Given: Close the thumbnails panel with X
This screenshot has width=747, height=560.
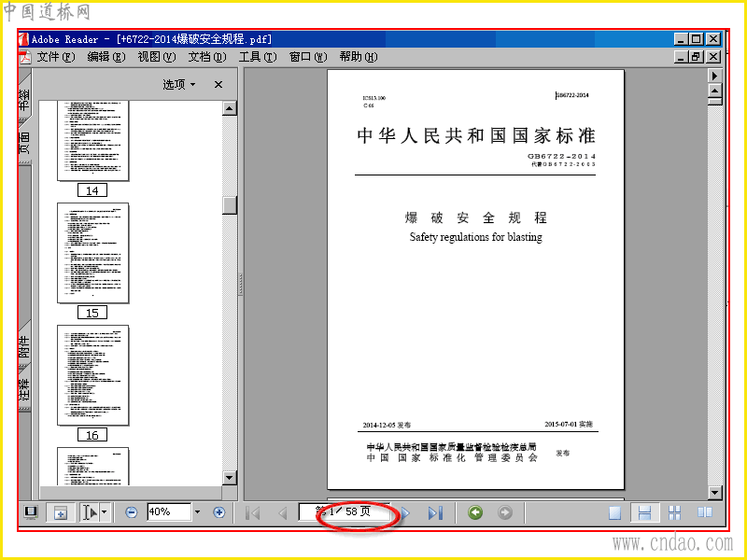Looking at the screenshot, I should tap(218, 84).
